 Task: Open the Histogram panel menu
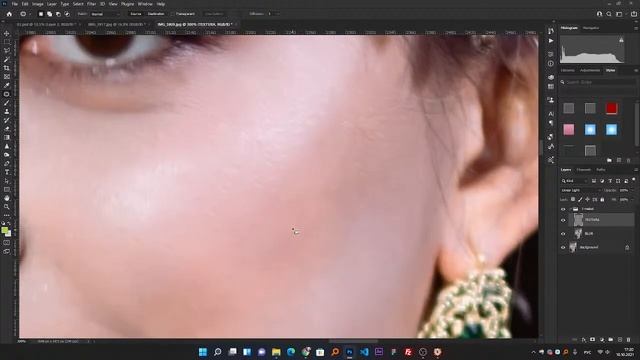tap(636, 28)
